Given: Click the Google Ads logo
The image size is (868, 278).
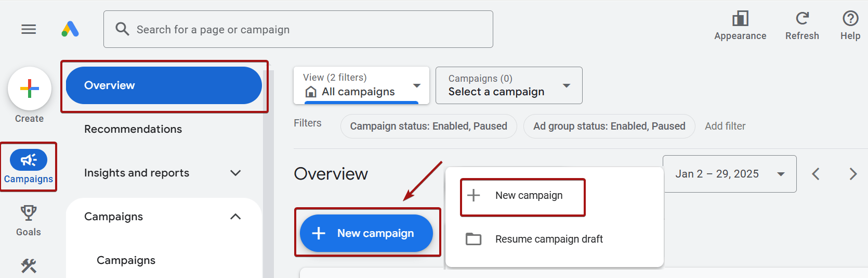Looking at the screenshot, I should pyautogui.click(x=70, y=29).
